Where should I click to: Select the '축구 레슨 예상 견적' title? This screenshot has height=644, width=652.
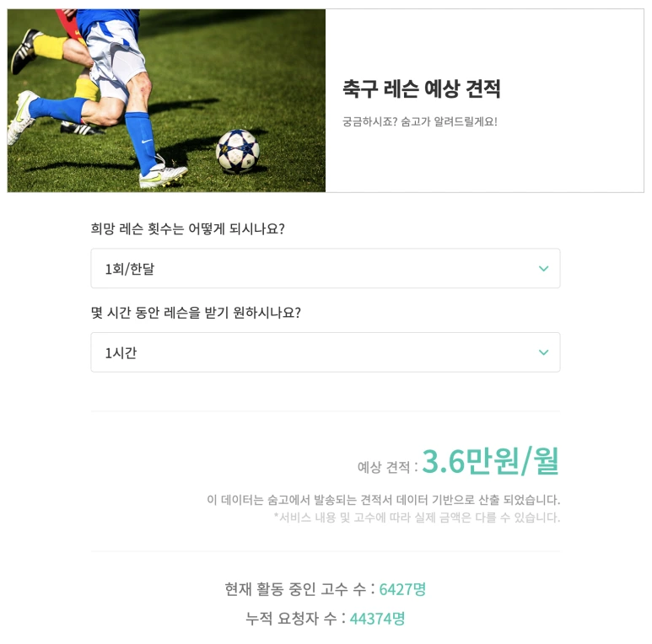point(421,89)
